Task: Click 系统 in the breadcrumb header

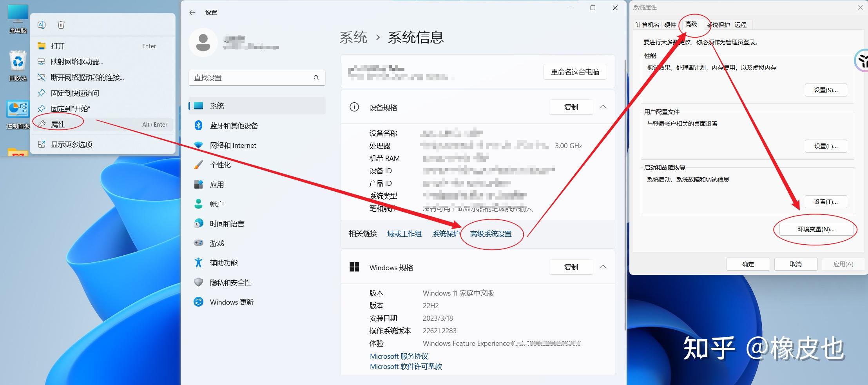Action: point(353,37)
